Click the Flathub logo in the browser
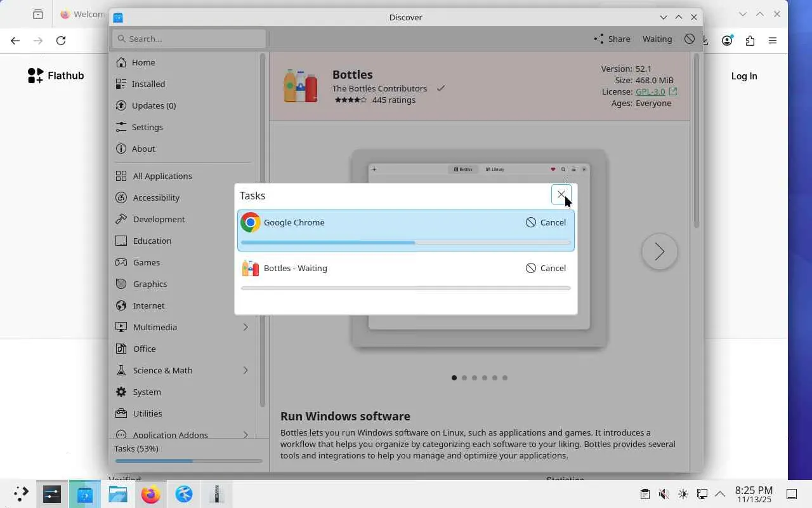The image size is (812, 508). pyautogui.click(x=56, y=76)
